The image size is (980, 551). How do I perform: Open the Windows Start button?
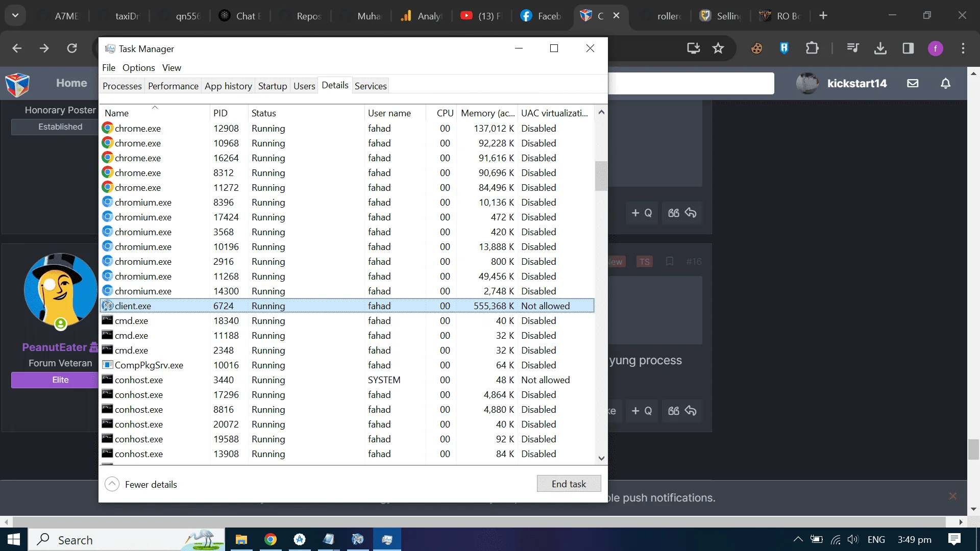click(14, 539)
